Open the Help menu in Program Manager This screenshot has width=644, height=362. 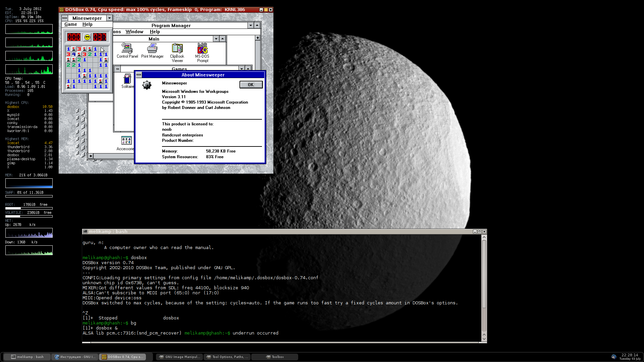click(x=155, y=32)
